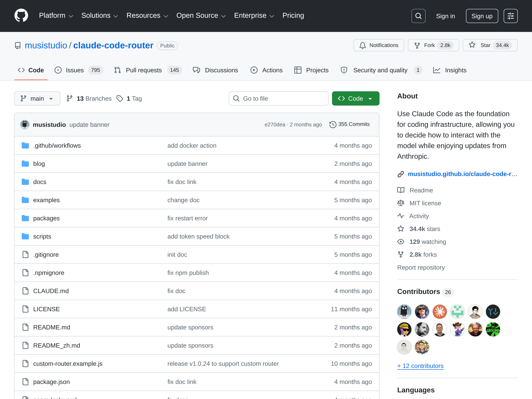Open the claude-code-router repository name link
532x399 pixels.
coord(113,45)
